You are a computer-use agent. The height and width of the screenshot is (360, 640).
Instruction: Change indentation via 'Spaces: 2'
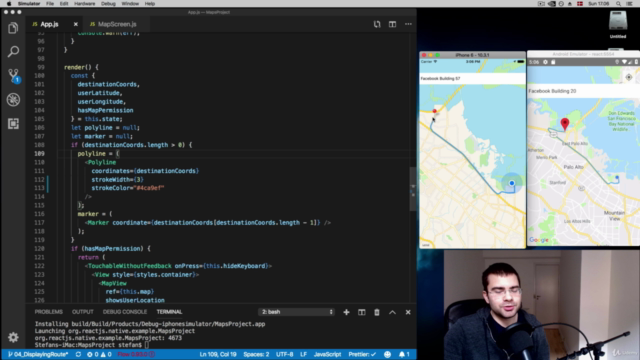click(x=256, y=354)
